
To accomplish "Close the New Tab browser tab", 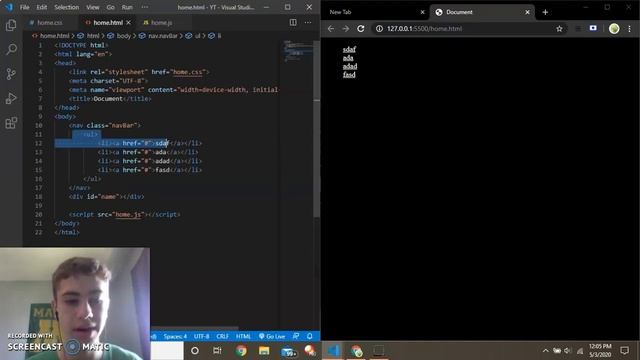I will tap(422, 12).
